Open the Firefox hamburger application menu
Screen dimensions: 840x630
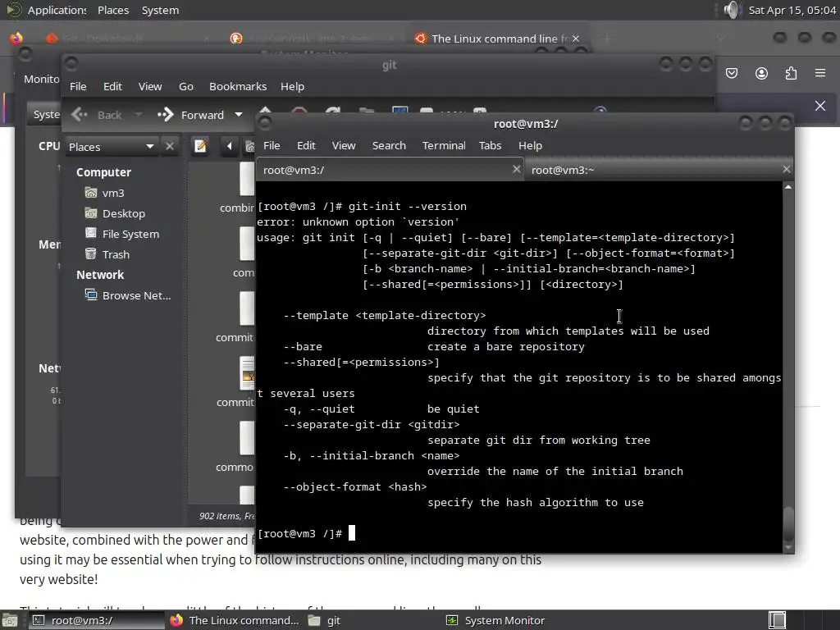[x=820, y=73]
